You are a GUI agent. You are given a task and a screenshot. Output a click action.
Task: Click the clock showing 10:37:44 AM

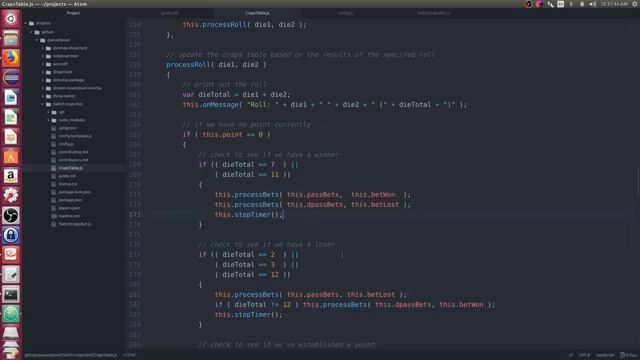tap(614, 4)
